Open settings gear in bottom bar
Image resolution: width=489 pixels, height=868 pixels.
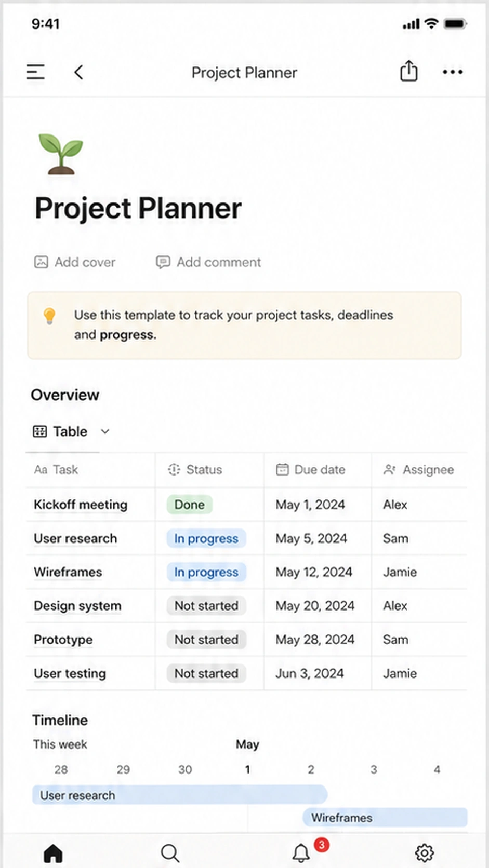pyautogui.click(x=425, y=853)
